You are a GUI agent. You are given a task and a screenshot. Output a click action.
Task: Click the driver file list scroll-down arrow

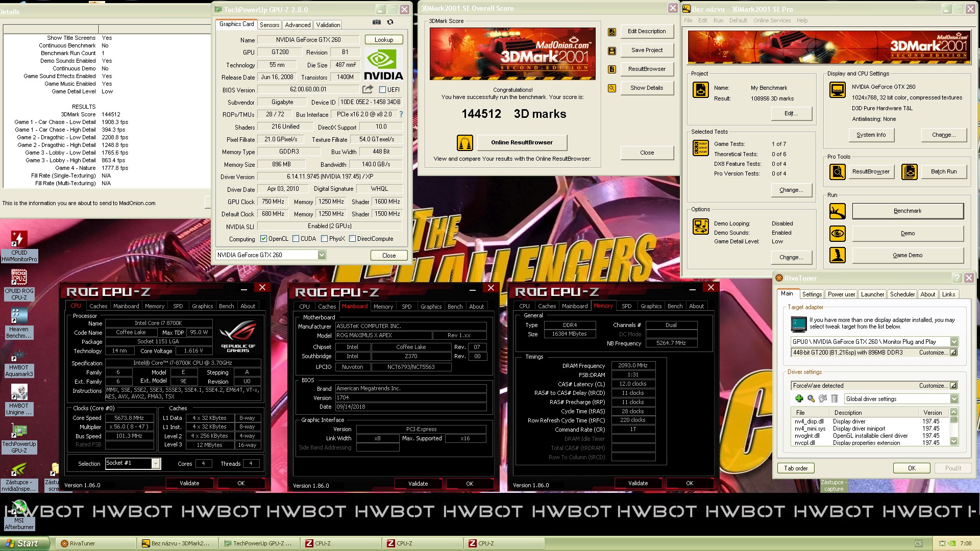(x=953, y=441)
